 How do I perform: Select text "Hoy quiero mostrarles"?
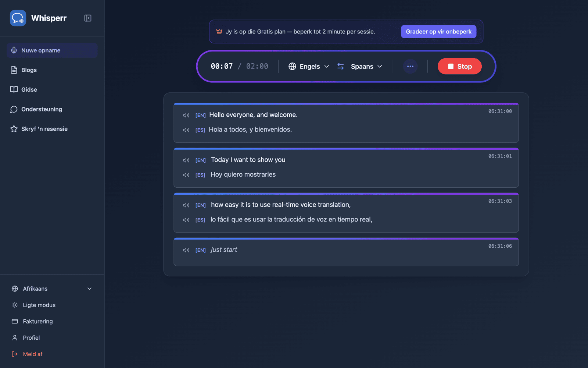[x=243, y=174]
